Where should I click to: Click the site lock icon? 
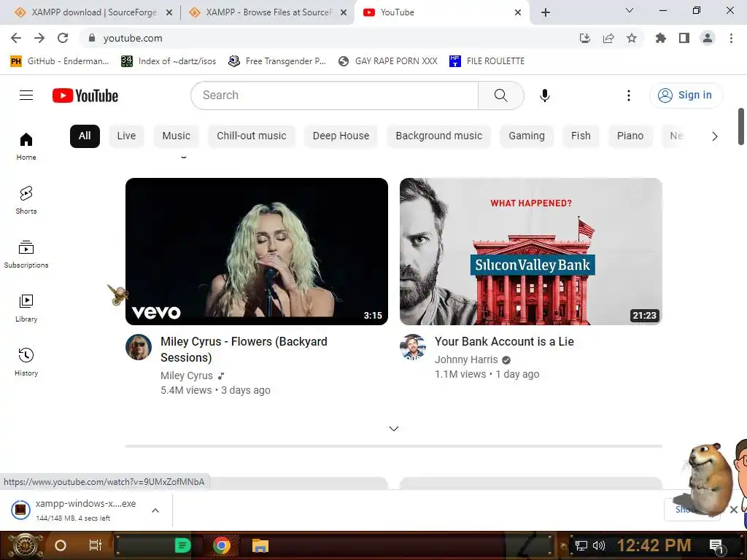point(93,38)
